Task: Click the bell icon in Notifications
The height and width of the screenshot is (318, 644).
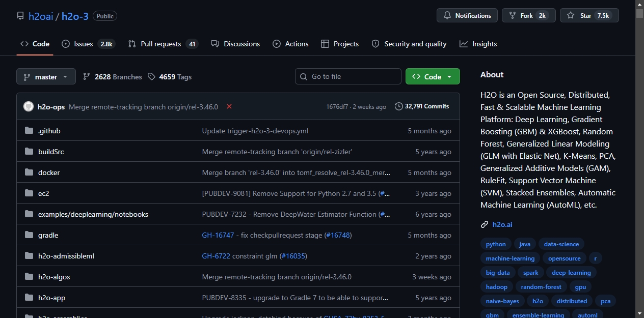Action: [x=447, y=16]
